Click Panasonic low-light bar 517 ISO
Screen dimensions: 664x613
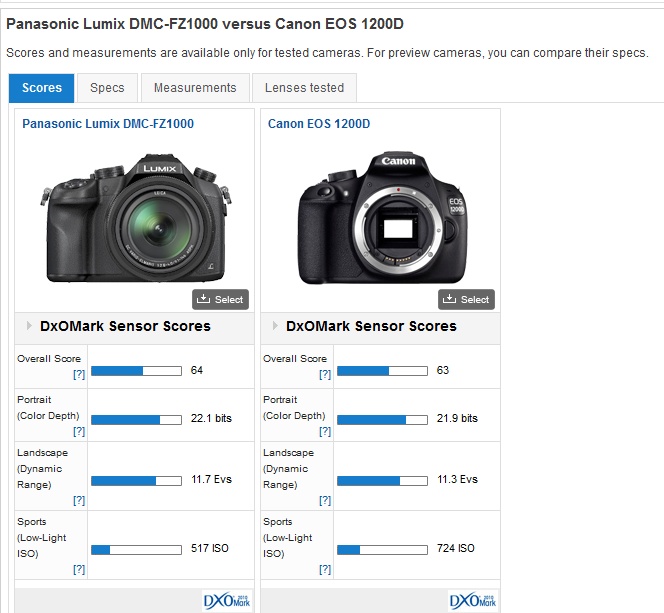tap(136, 549)
